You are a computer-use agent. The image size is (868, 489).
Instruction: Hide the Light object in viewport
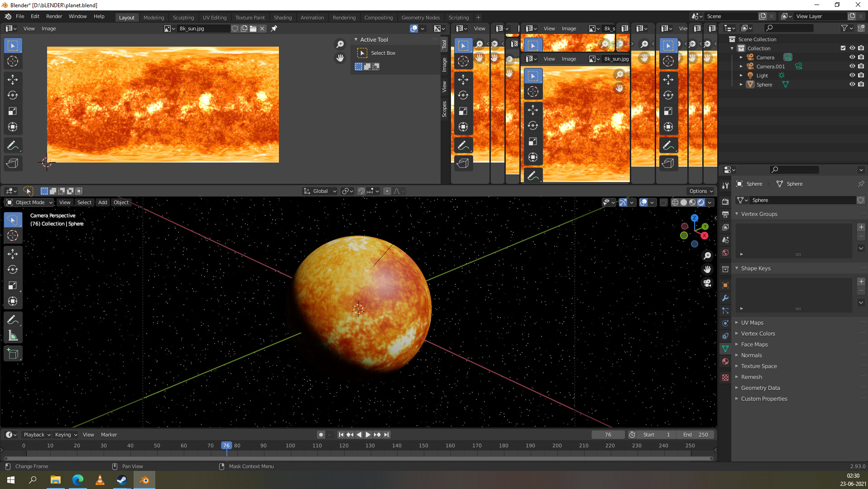pyautogui.click(x=852, y=75)
